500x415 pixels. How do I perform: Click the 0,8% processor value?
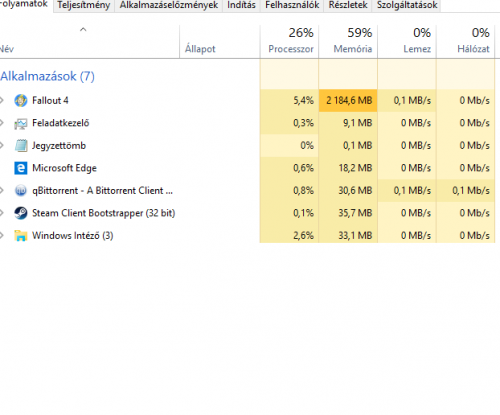point(303,191)
